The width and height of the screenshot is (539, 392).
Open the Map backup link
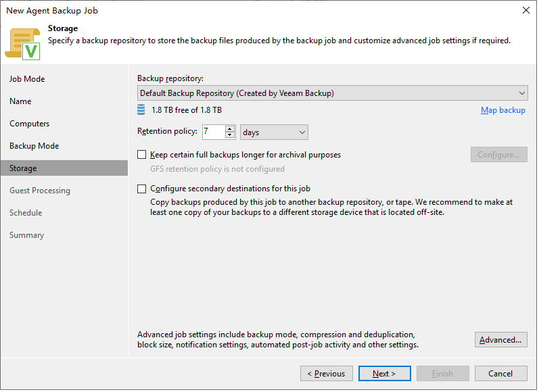tap(504, 110)
